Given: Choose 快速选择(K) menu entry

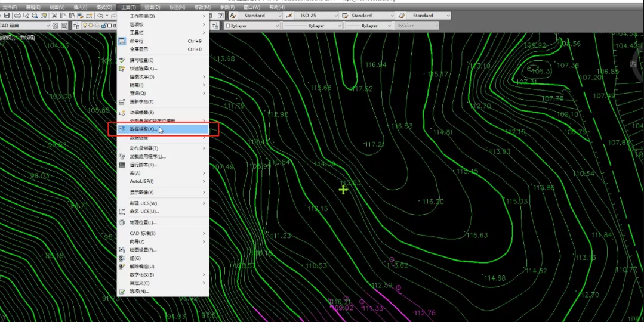Looking at the screenshot, I should pos(143,69).
